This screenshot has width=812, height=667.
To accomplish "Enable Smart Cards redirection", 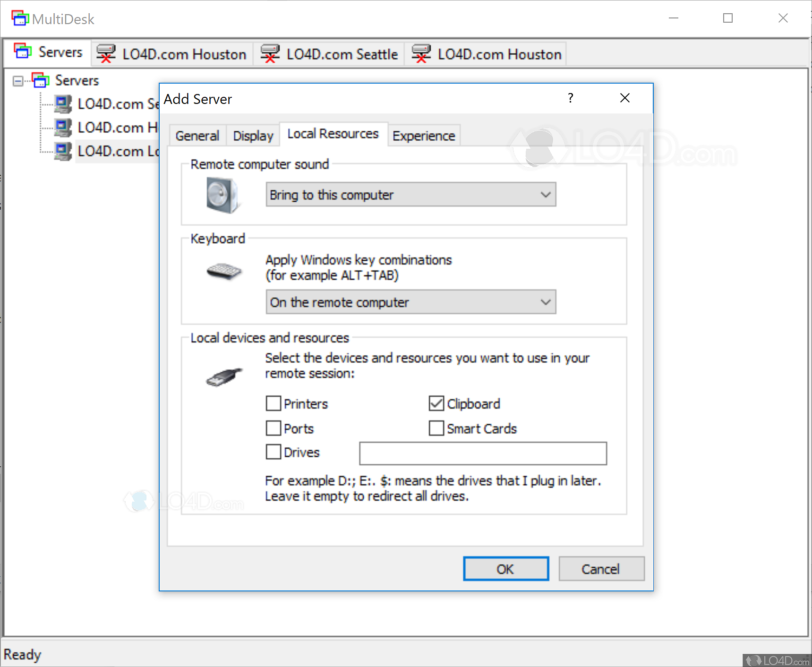I will pos(436,428).
